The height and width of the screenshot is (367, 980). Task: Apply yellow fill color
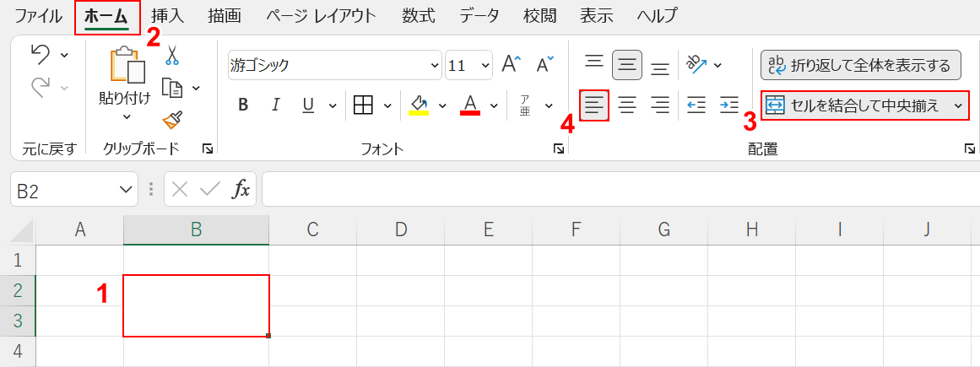pyautogui.click(x=419, y=105)
